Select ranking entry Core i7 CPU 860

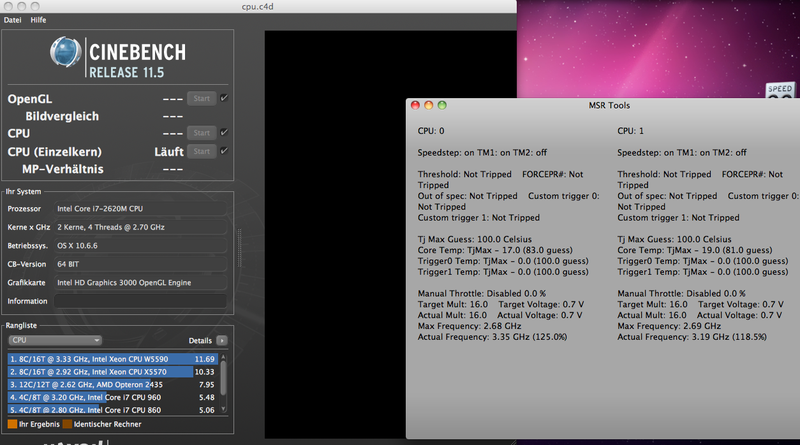click(112, 409)
